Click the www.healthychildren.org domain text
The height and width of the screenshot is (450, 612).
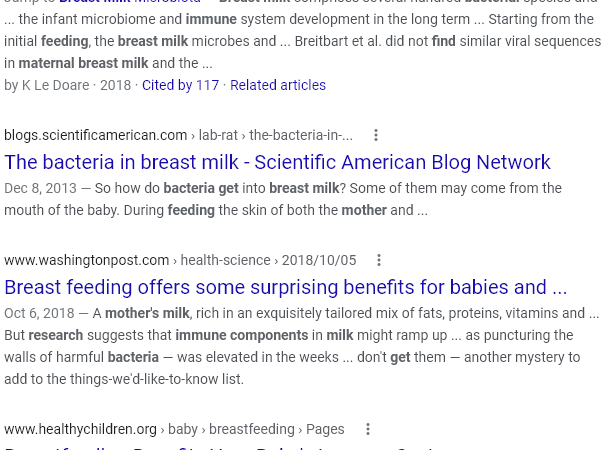click(x=80, y=429)
